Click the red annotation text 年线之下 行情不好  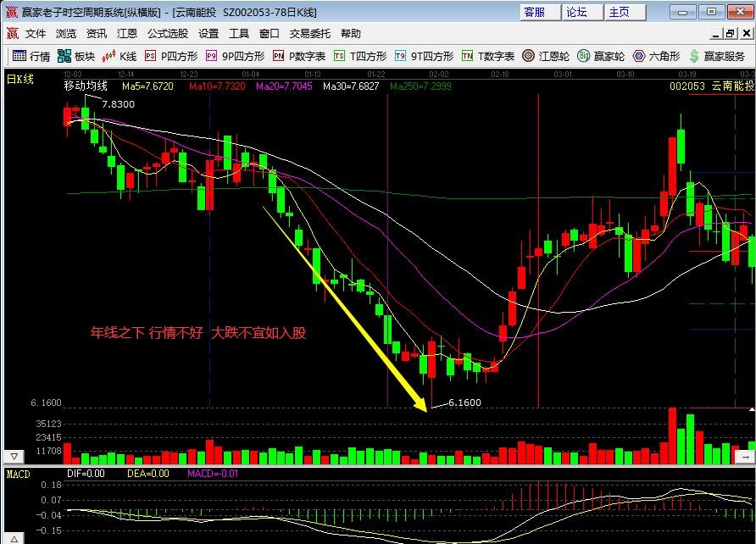[x=147, y=332]
